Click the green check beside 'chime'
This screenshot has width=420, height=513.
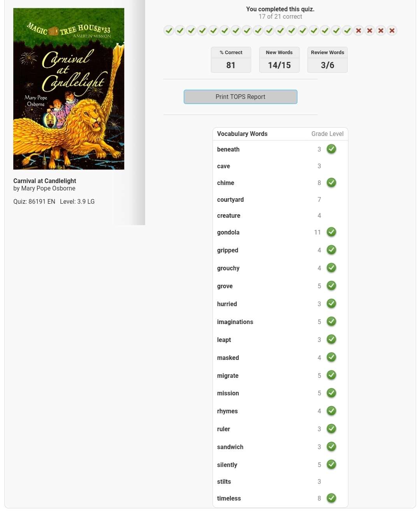331,183
